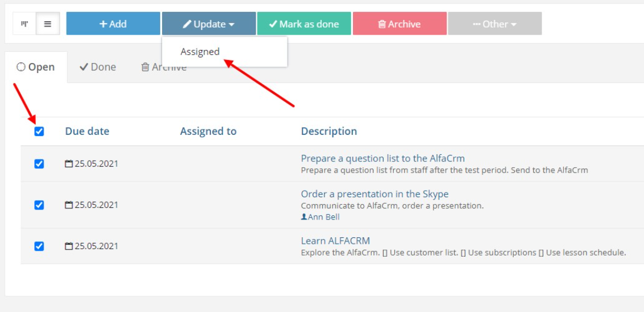Click calendar icon on question list row

pyautogui.click(x=69, y=164)
